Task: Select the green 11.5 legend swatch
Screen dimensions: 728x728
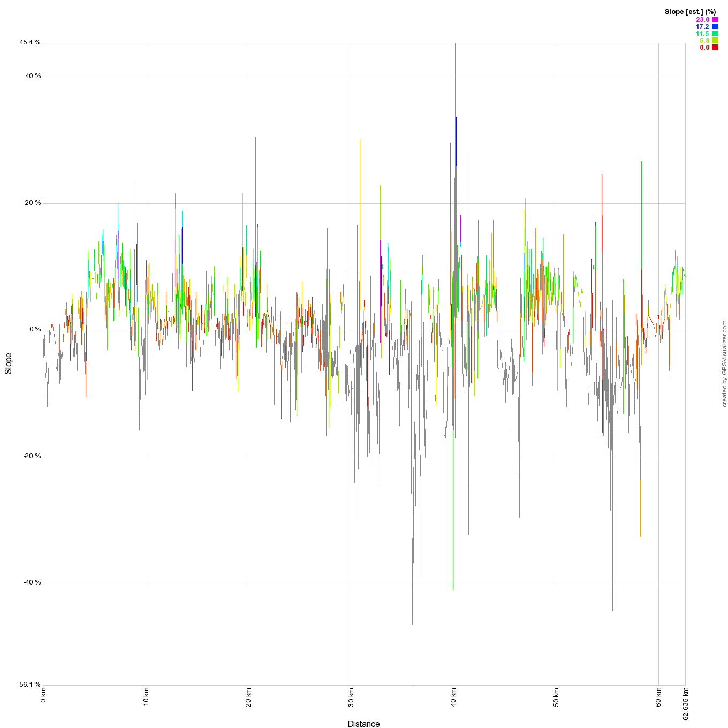Action: pyautogui.click(x=715, y=34)
